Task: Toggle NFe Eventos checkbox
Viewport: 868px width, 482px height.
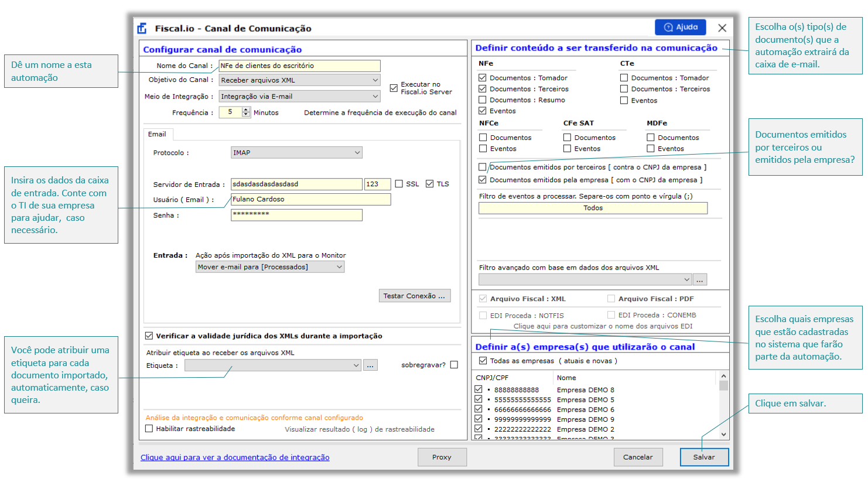Action: tap(482, 110)
